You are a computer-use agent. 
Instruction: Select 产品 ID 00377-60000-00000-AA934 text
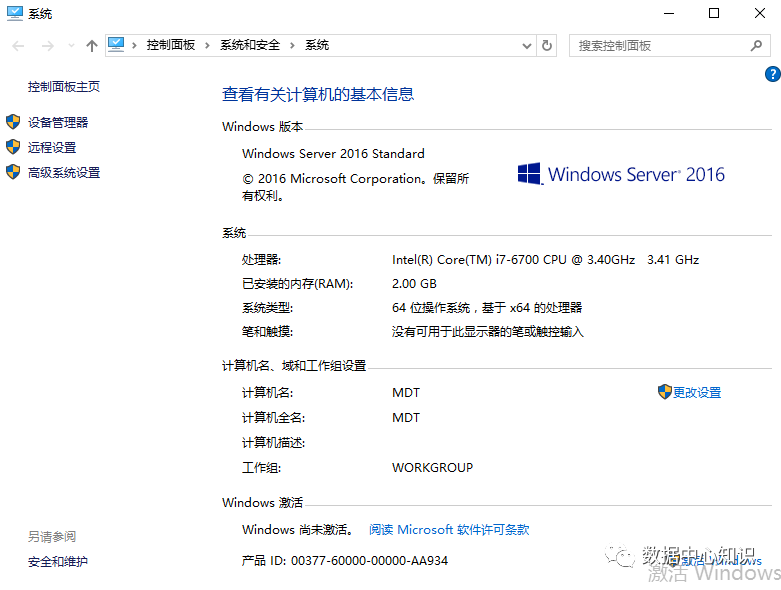[x=345, y=561]
